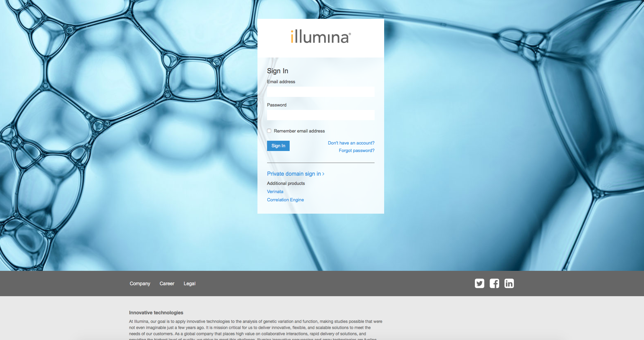
Task: Open the Correlation Engine link
Action: coord(286,200)
